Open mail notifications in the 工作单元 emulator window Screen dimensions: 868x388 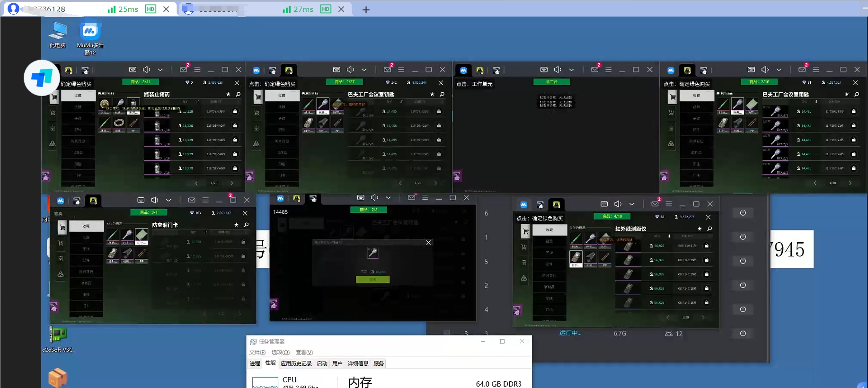(x=595, y=70)
